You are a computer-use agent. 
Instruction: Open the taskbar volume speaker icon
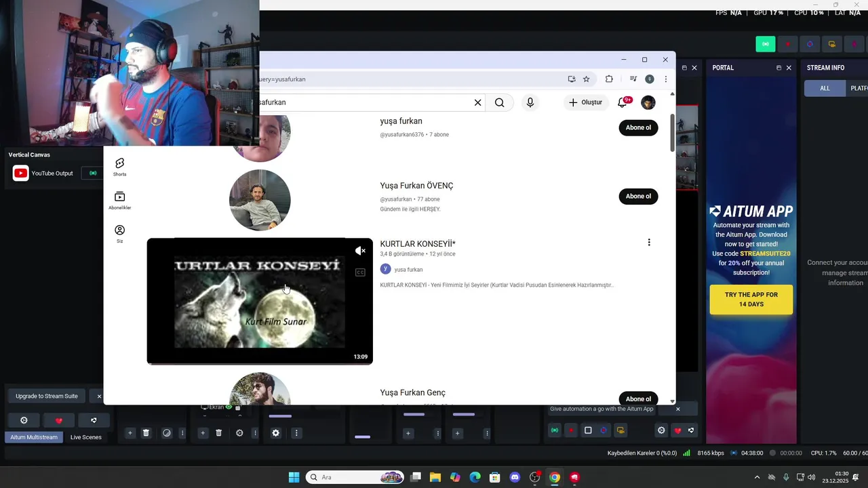point(812,477)
